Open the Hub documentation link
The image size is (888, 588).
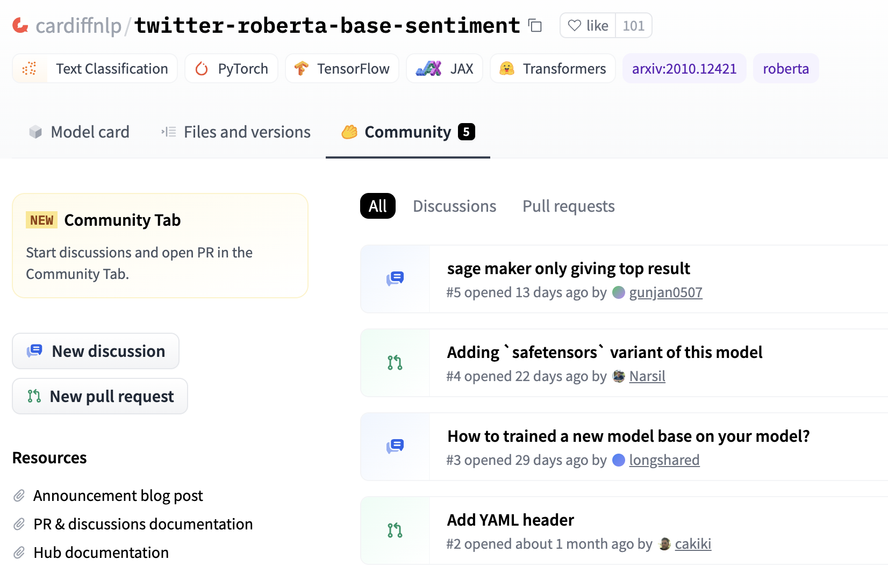click(101, 552)
